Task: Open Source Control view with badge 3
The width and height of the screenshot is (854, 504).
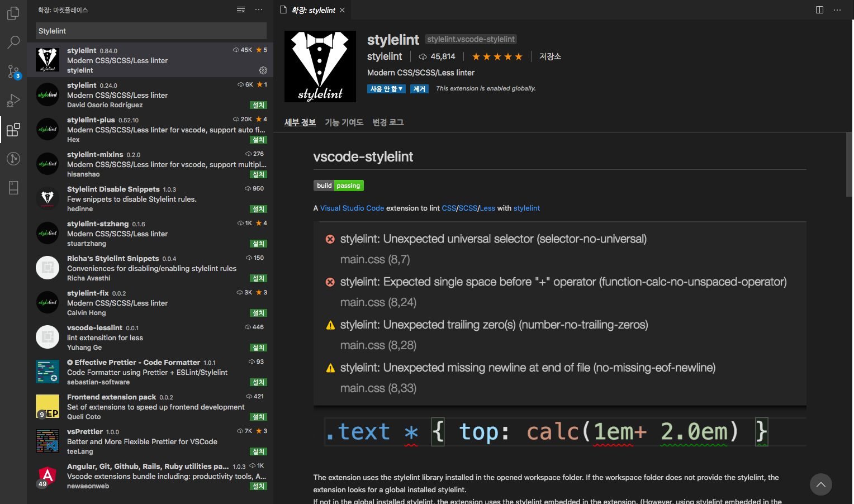Action: coord(13,72)
